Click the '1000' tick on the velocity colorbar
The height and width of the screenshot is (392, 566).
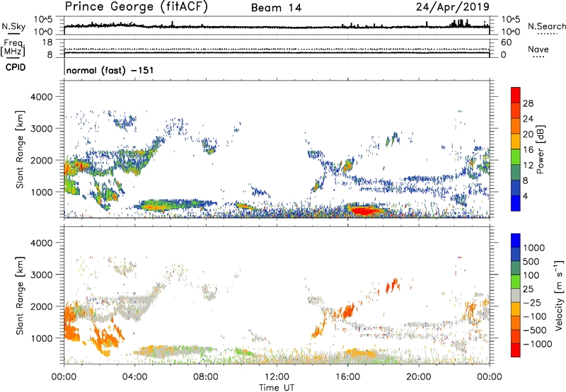pos(533,248)
